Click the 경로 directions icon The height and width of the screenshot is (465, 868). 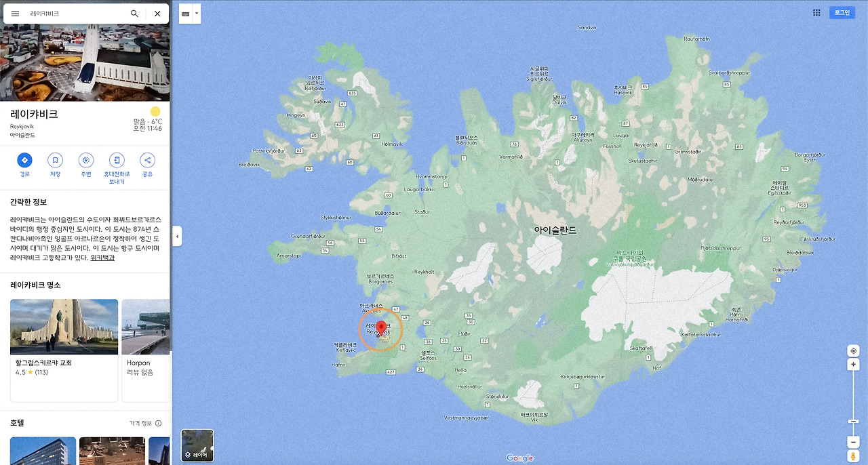point(24,161)
